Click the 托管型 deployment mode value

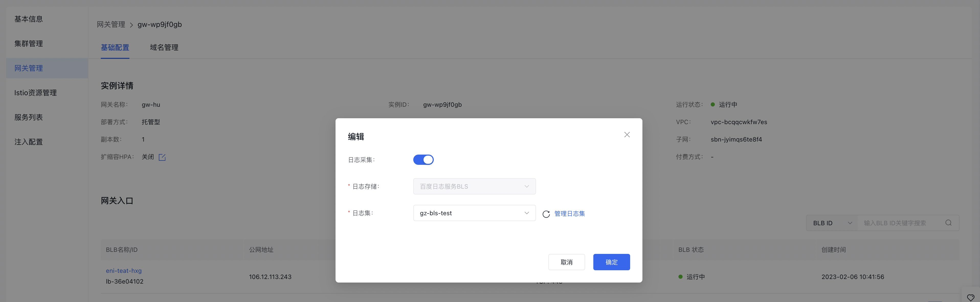151,122
